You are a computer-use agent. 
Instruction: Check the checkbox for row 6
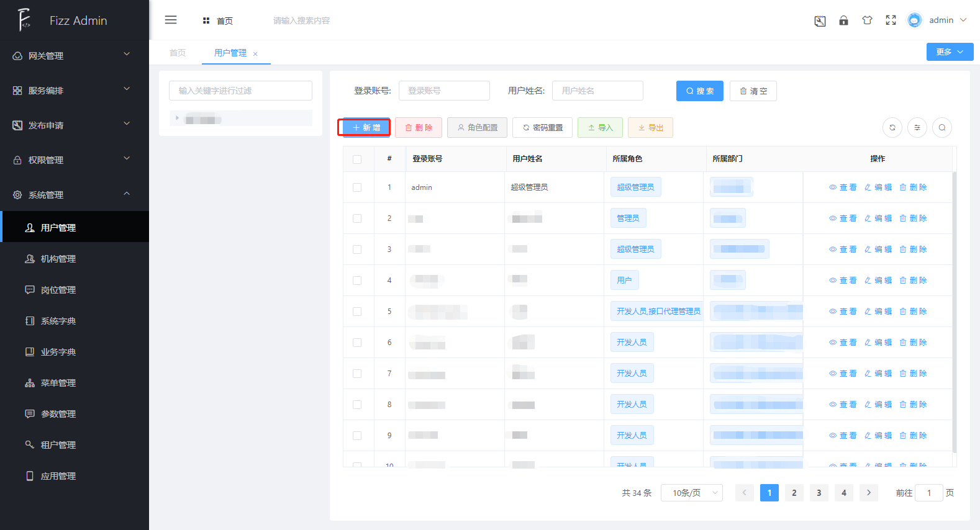[x=357, y=343]
